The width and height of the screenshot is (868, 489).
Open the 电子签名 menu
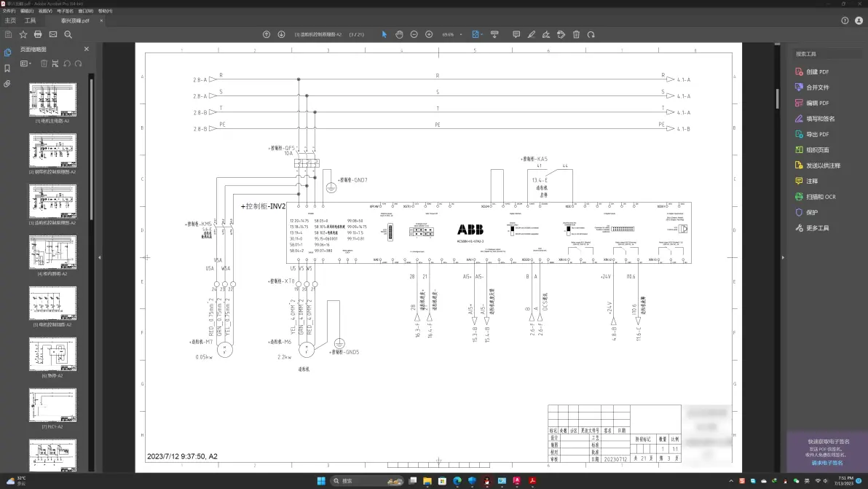click(x=65, y=11)
